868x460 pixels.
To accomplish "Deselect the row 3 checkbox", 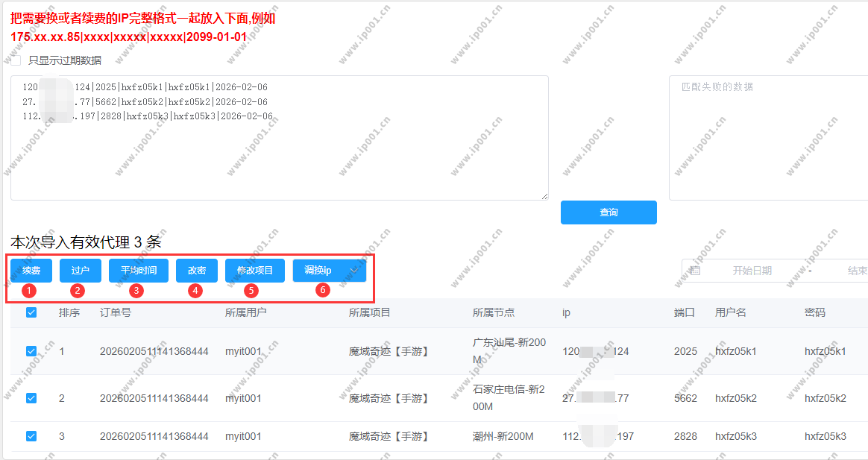I will point(31,436).
